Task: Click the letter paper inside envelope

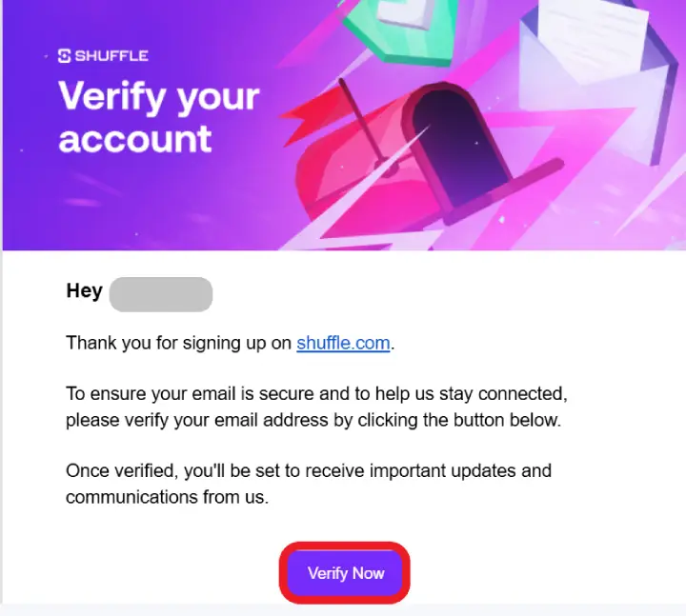Action: [x=591, y=37]
